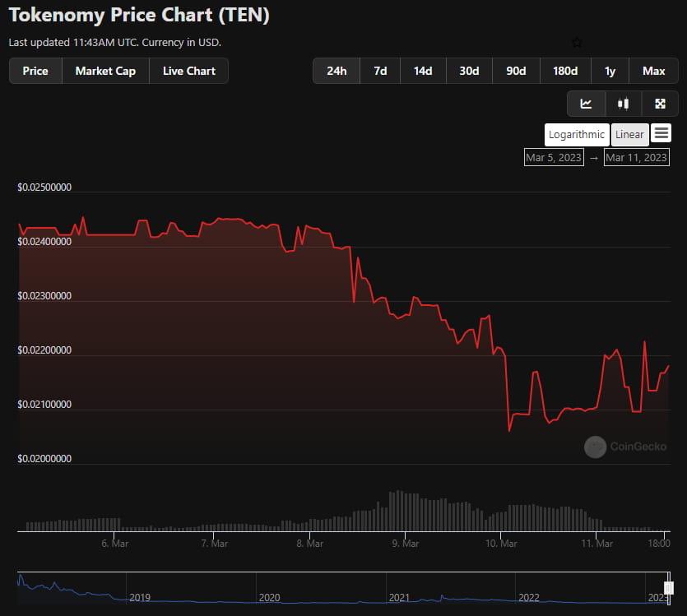Viewport: 687px width, 616px height.
Task: Click the $0.02300000 price label
Action: pos(44,296)
